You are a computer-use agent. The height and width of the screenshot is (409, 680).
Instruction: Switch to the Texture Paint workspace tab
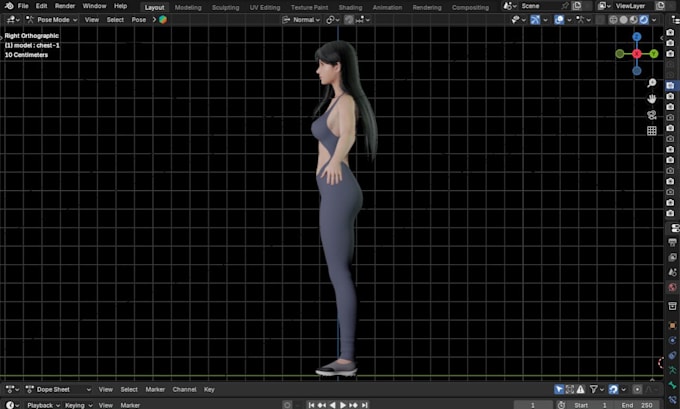coord(309,7)
